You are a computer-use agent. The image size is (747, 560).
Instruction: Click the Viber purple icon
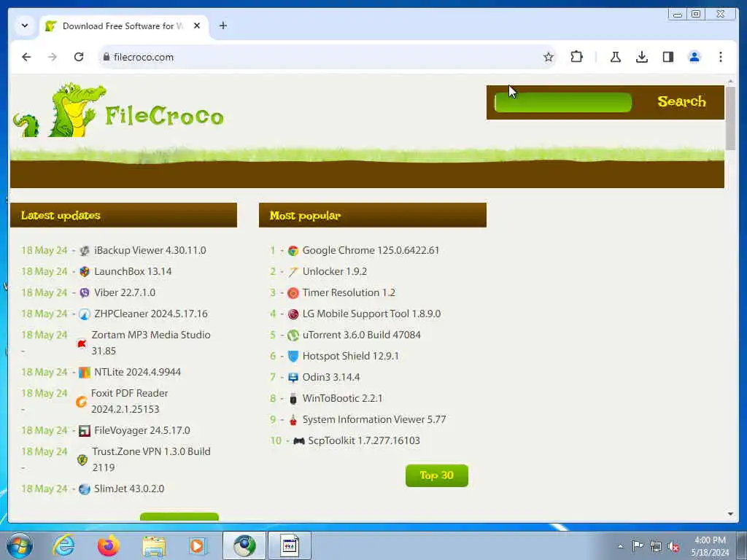coord(85,293)
